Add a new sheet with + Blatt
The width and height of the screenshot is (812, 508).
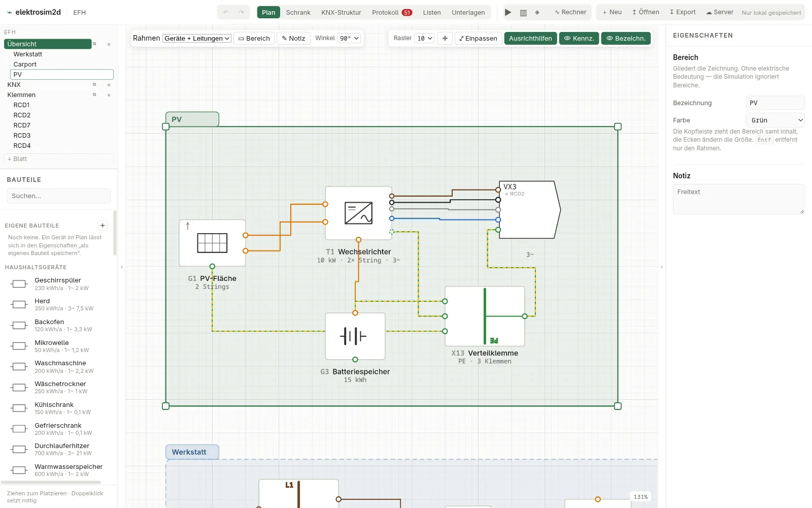(x=59, y=159)
